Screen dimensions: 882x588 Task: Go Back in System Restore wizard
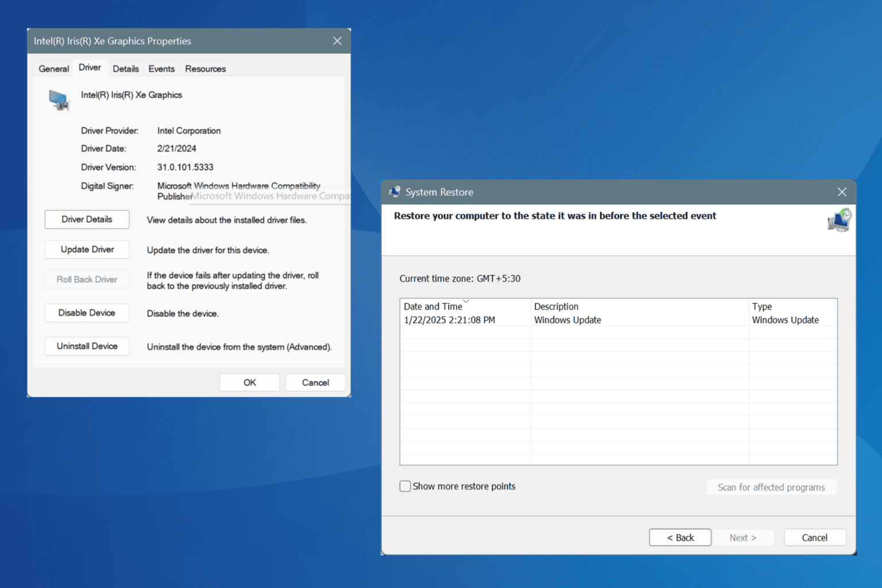[x=680, y=537]
